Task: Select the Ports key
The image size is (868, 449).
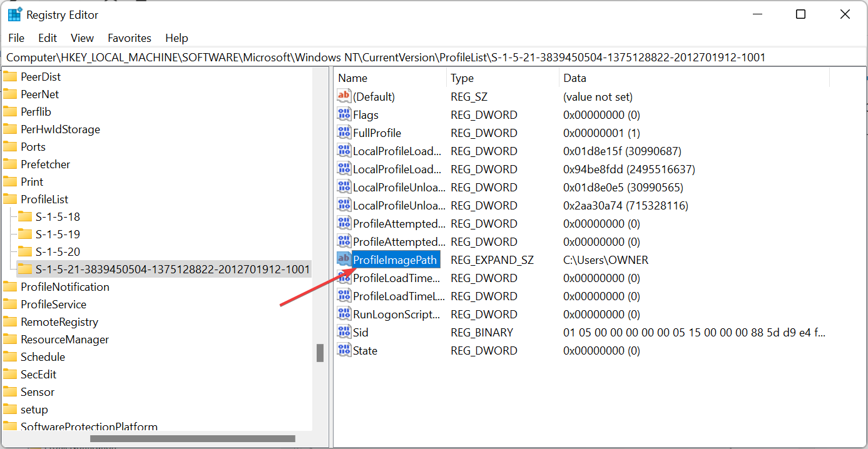Action: click(x=33, y=147)
